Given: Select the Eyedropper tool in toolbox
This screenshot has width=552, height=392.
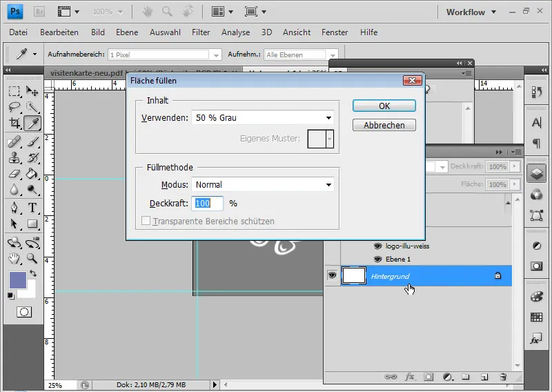Looking at the screenshot, I should pyautogui.click(x=32, y=124).
